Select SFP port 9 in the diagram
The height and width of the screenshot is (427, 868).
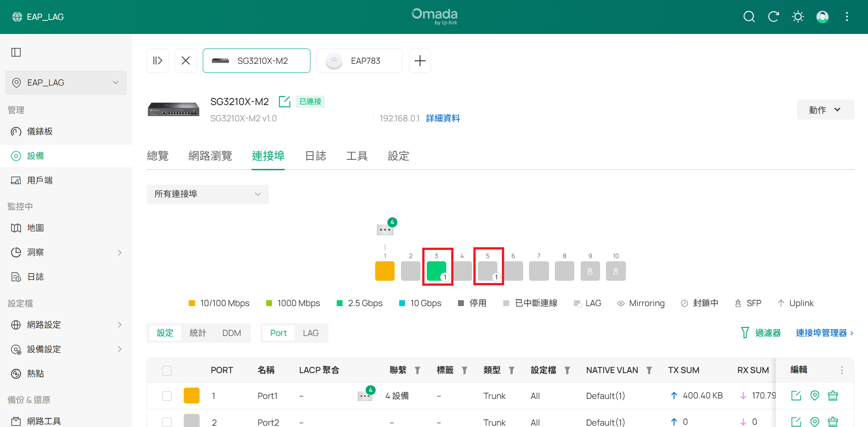[x=590, y=271]
